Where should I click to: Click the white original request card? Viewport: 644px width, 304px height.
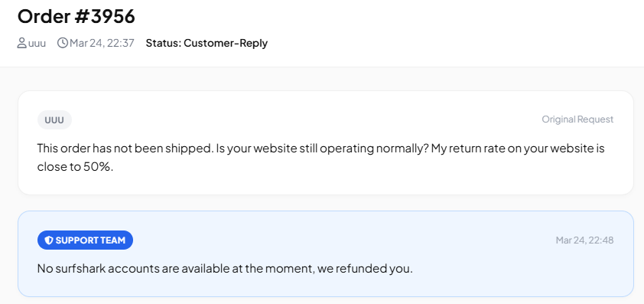tap(326, 142)
